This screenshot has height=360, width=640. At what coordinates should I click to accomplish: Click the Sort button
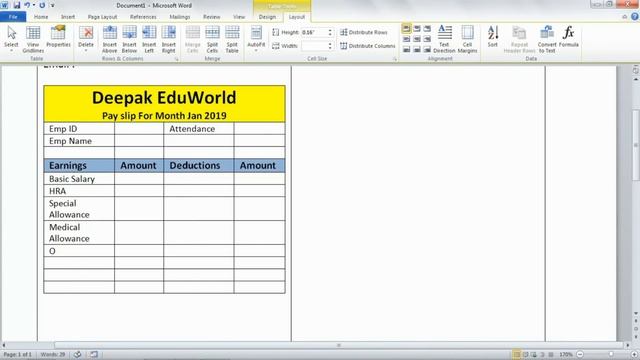coord(493,37)
